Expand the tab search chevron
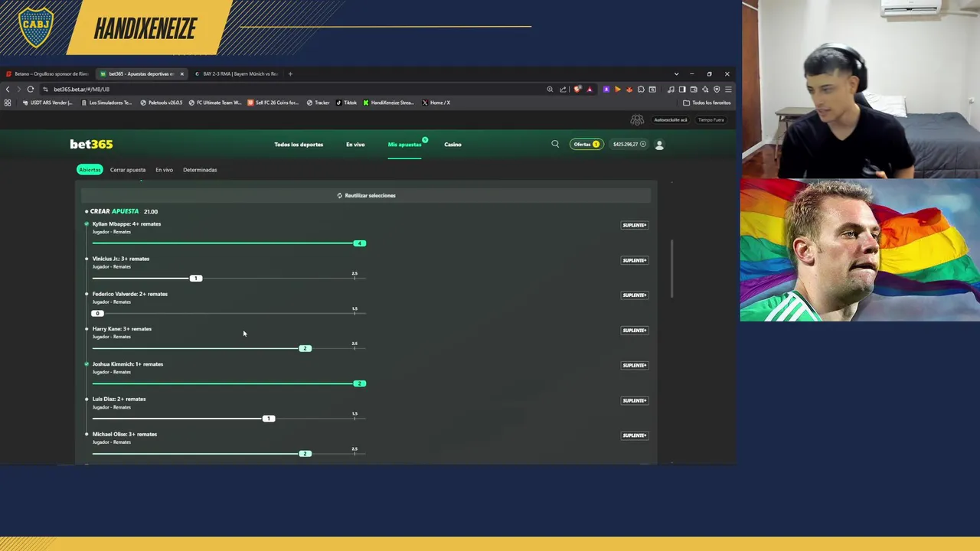 click(x=676, y=74)
